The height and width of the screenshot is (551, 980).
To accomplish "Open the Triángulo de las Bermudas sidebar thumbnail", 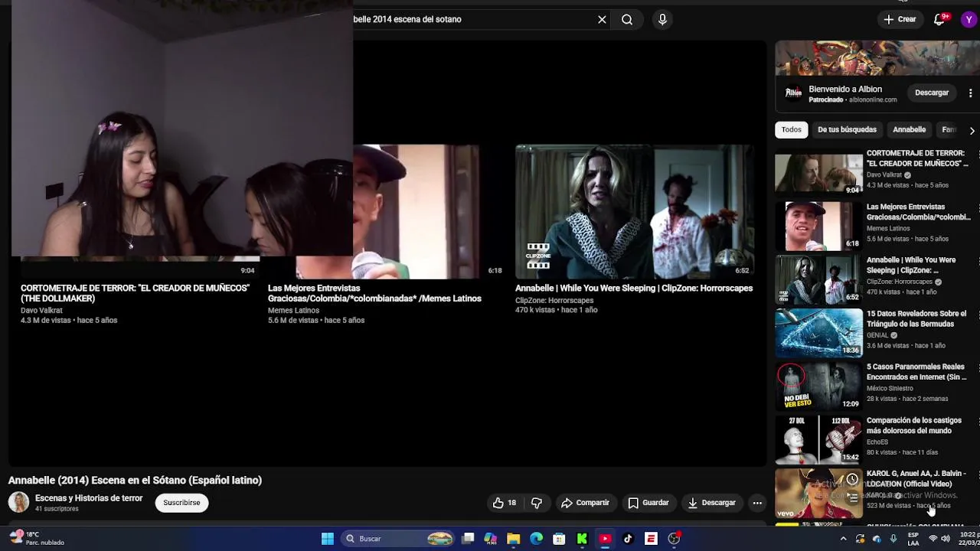I will pyautogui.click(x=818, y=333).
